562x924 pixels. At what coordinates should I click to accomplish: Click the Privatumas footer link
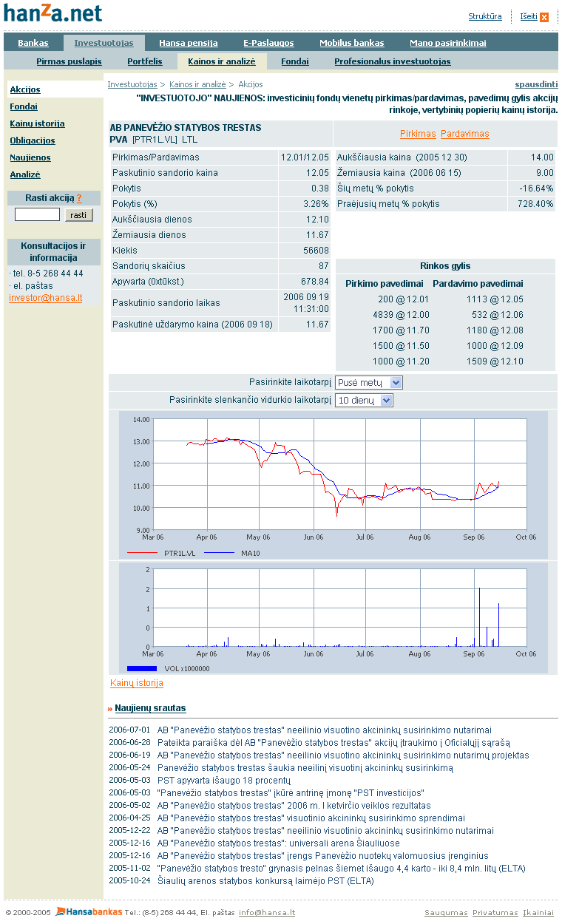point(495,912)
